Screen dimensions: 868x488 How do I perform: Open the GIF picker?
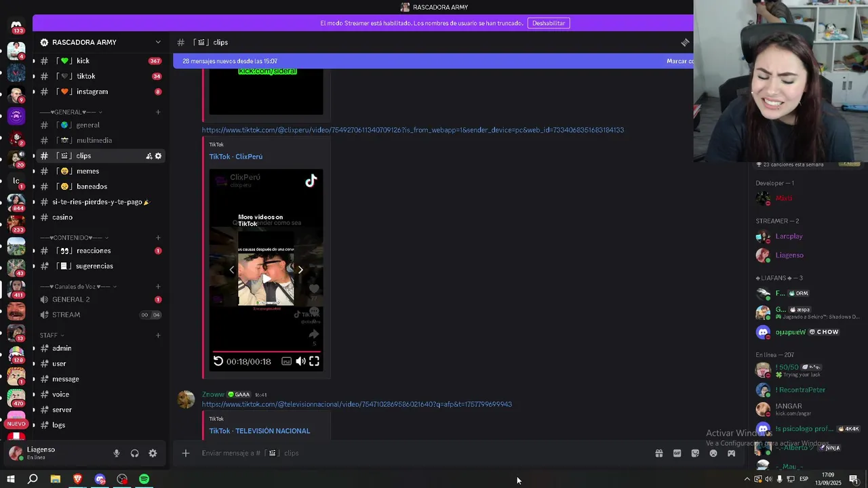tap(677, 453)
